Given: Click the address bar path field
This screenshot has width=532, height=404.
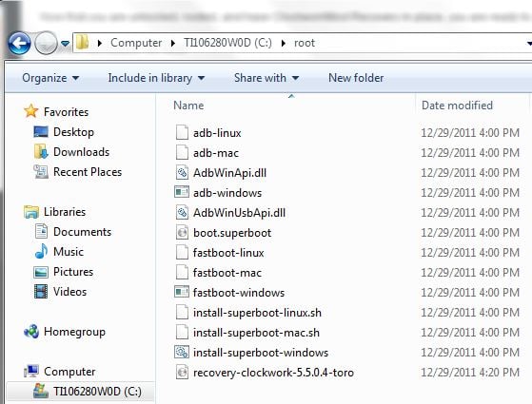Looking at the screenshot, I should (421, 43).
